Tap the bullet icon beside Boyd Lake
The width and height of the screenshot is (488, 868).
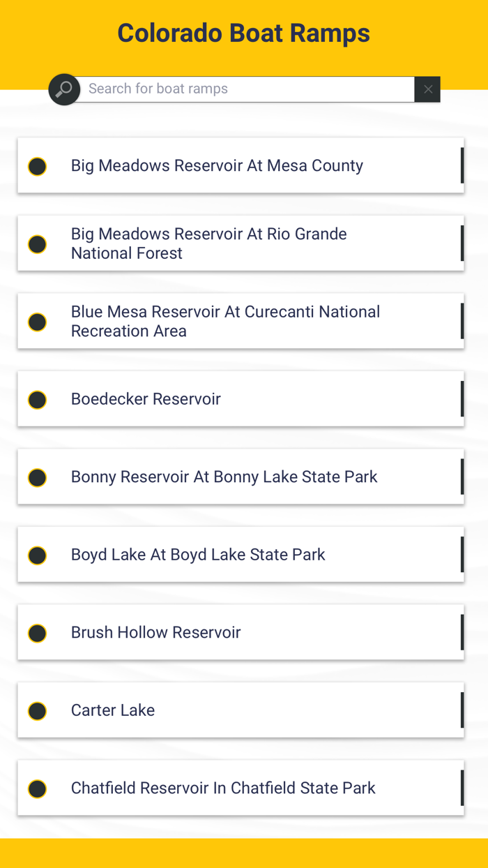37,555
